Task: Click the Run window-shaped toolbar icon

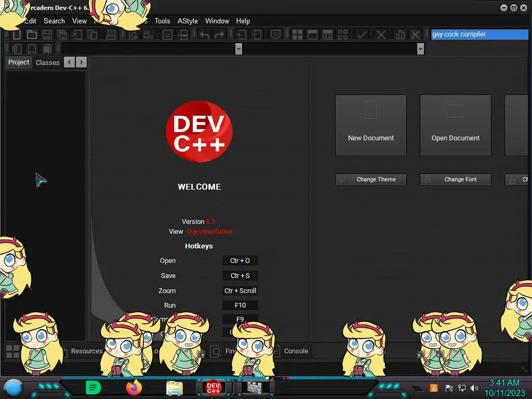Action: pos(312,34)
